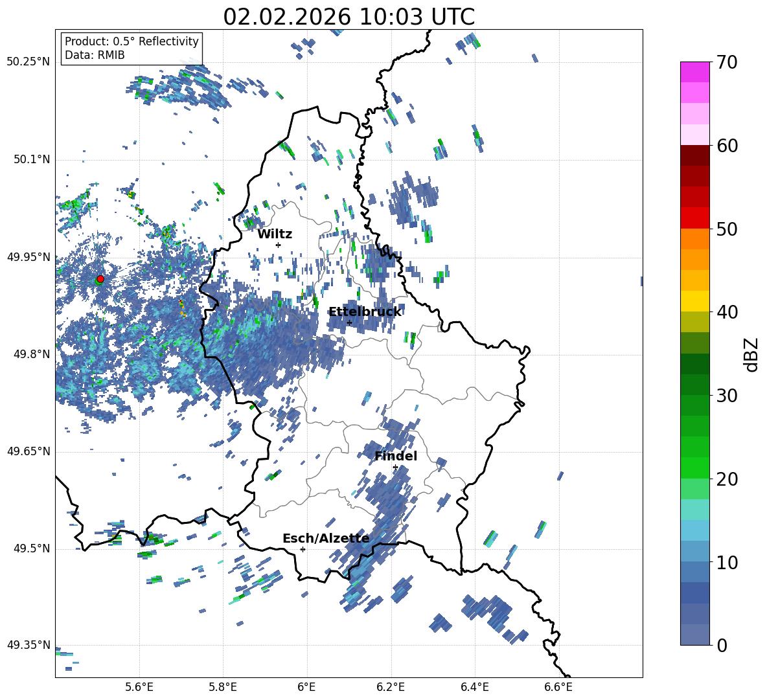767x700 pixels.
Task: Click the dark red colorbar swatch below 60
Action: 694,155
